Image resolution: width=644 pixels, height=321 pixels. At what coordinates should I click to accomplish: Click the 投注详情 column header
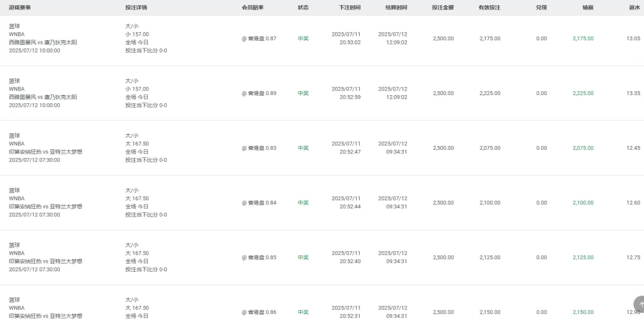point(136,8)
